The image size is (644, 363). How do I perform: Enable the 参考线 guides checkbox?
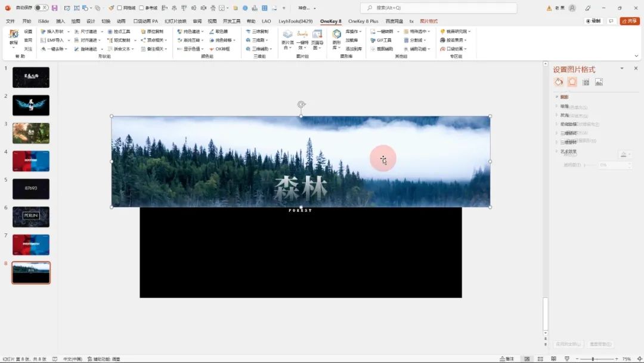(x=142, y=8)
